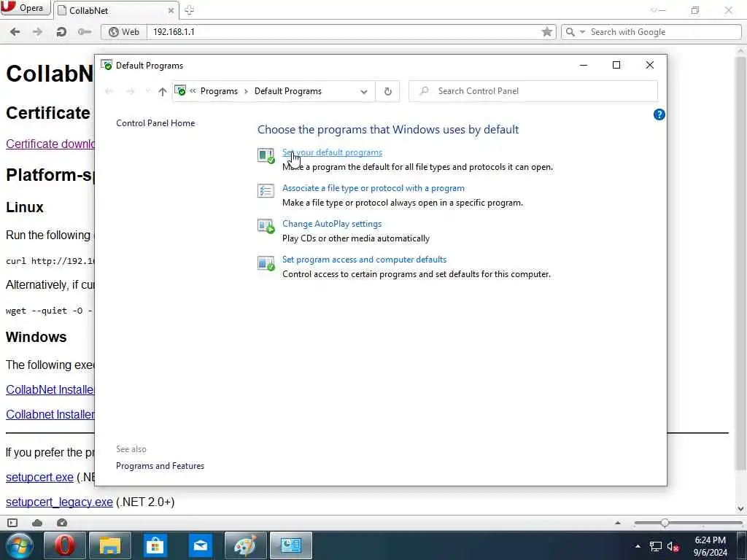Screen dimensions: 747x560
Task: Click the AutoPlay settings icon
Action: pos(266,226)
